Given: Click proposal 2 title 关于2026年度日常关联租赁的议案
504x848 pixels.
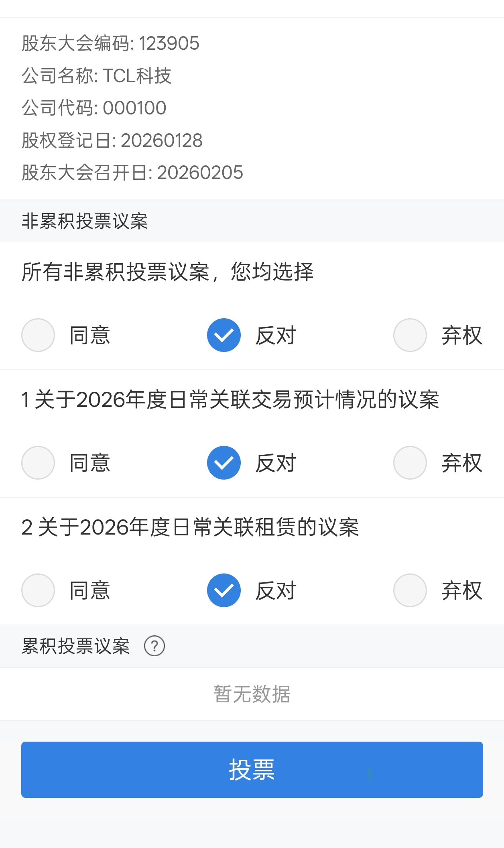Looking at the screenshot, I should (x=190, y=527).
